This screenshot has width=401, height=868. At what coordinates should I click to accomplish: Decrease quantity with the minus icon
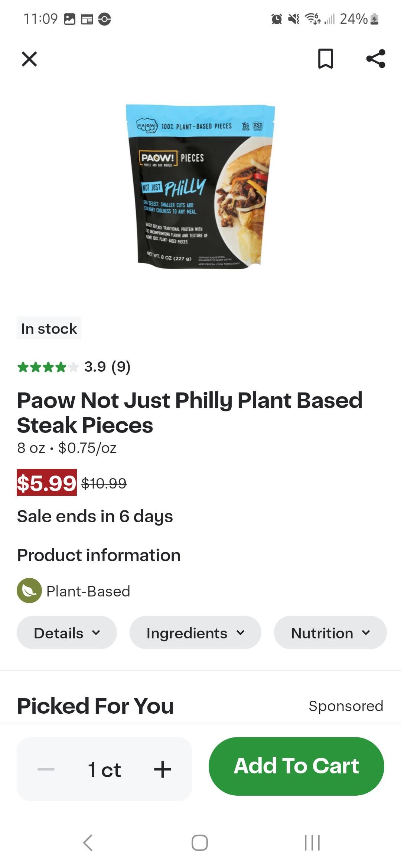point(46,769)
